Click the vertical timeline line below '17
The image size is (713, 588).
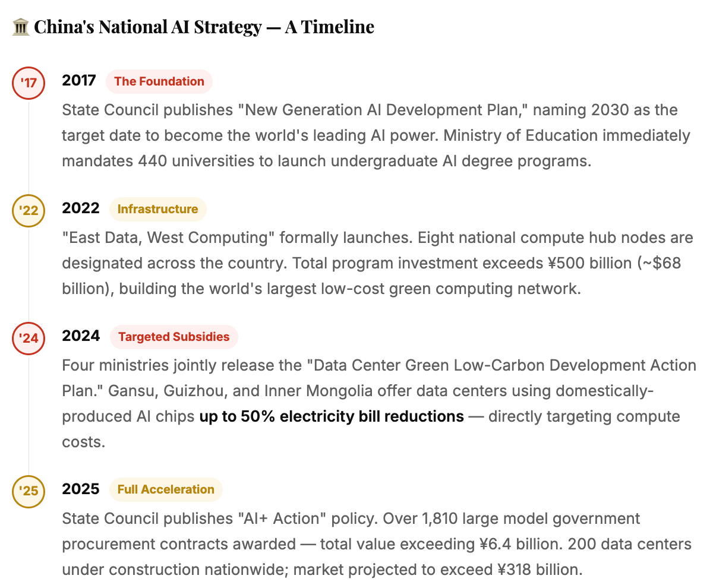[x=29, y=147]
